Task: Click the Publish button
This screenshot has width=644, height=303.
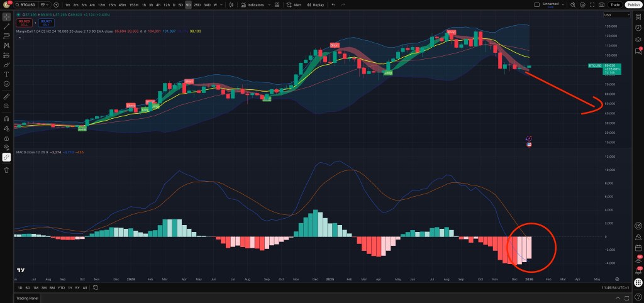Action: coord(633,4)
